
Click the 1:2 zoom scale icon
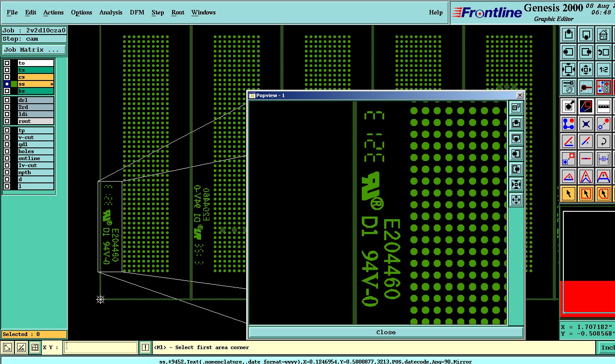(x=604, y=69)
